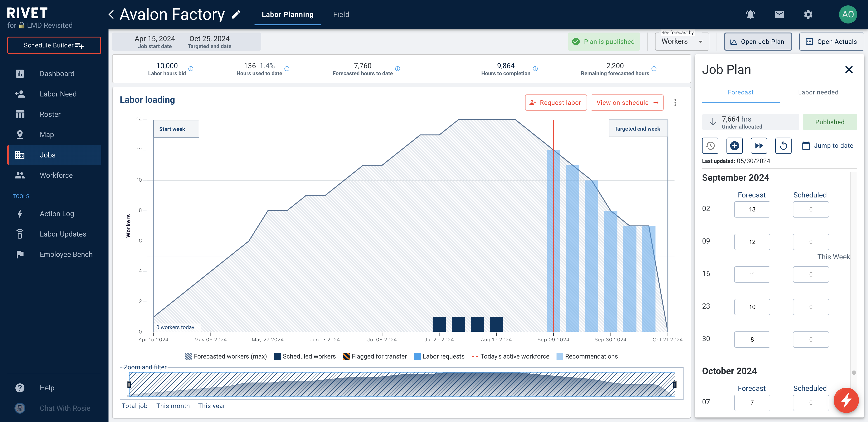Viewport: 868px width, 422px height.
Task: Toggle Flagged for transfer legend item
Action: tap(375, 356)
